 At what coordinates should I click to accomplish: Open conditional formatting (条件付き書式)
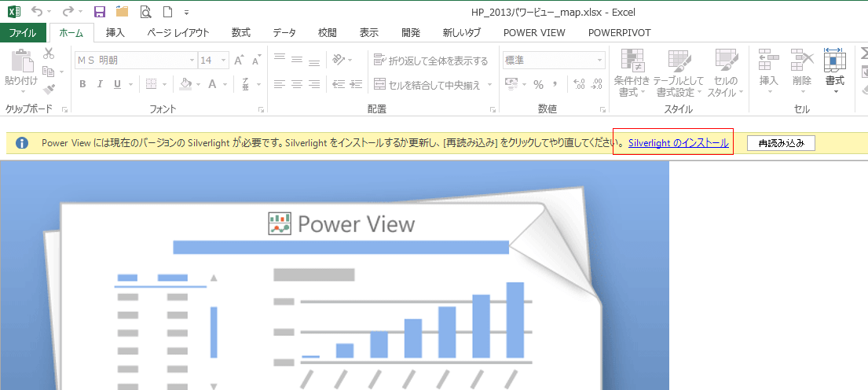pyautogui.click(x=631, y=72)
